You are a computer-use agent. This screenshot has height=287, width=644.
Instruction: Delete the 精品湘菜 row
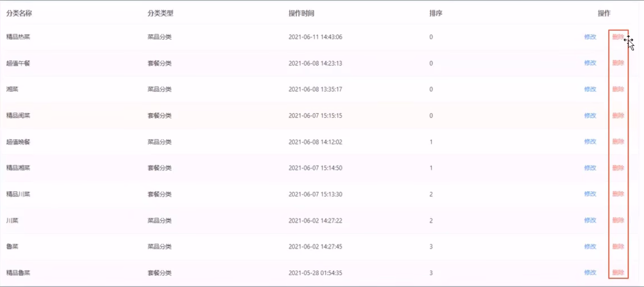pos(618,168)
